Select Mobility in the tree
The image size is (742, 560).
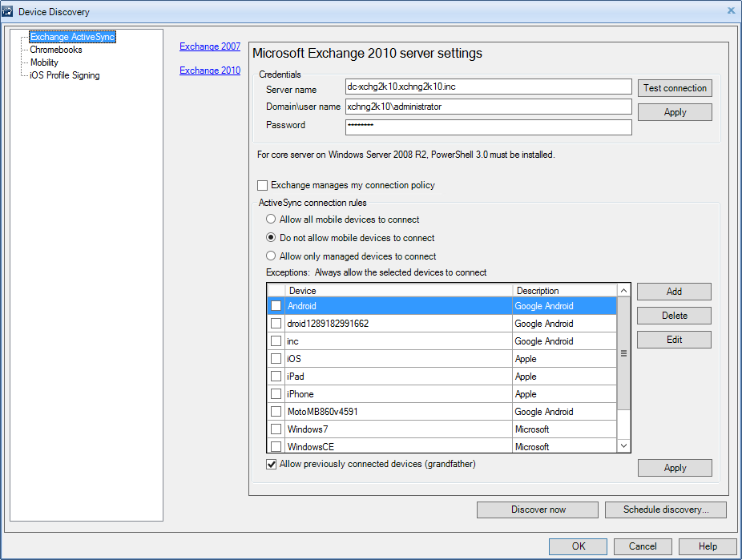44,62
